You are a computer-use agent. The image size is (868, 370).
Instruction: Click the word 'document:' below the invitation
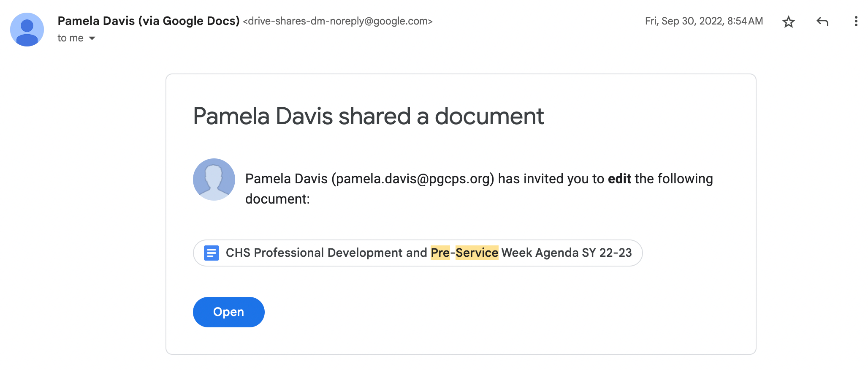(x=277, y=199)
